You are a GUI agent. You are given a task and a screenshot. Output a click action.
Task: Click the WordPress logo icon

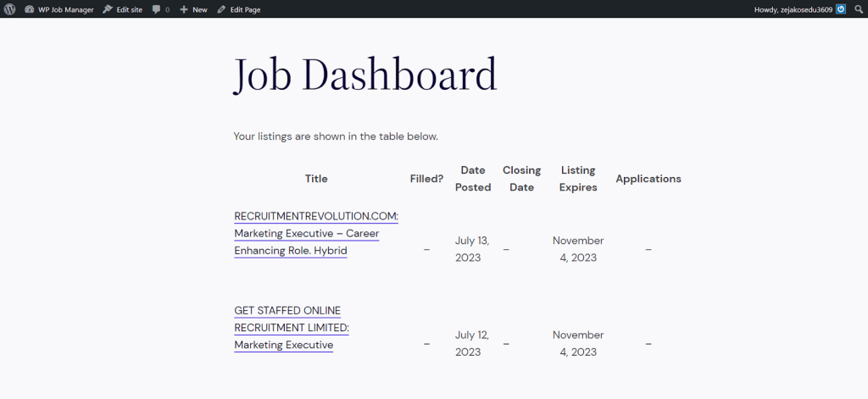(x=10, y=9)
